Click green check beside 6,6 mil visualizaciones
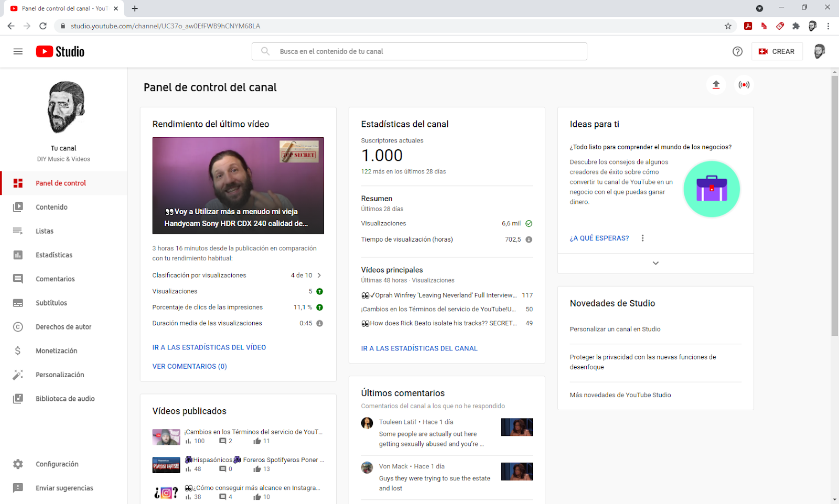Viewport: 839px width, 504px height. [x=529, y=224]
